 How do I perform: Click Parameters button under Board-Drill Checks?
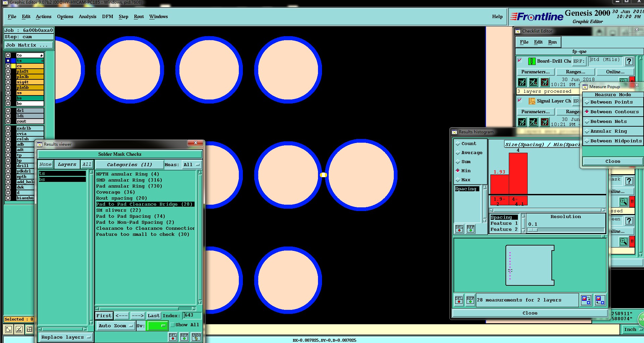535,72
